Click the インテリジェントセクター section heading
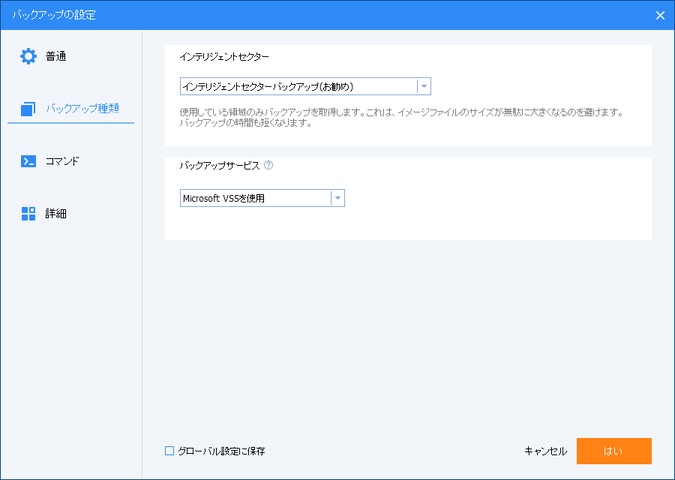Viewport: 675px width, 480px height. (x=224, y=58)
